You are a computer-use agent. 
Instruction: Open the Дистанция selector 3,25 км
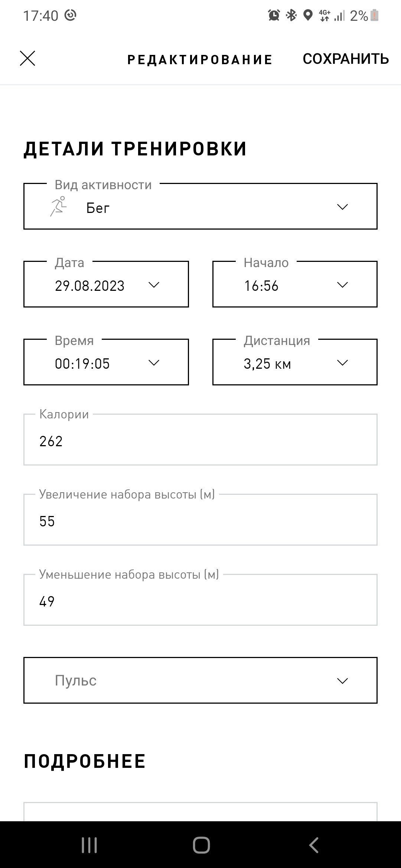[295, 362]
